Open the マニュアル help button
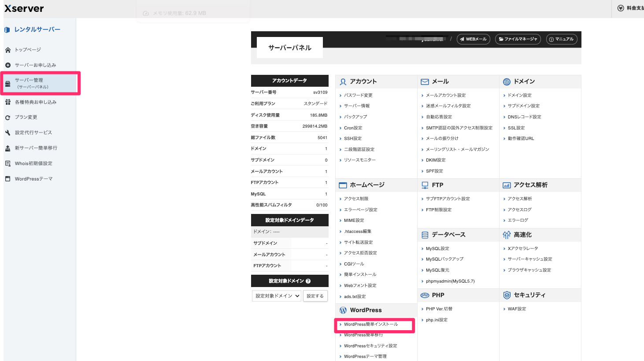The width and height of the screenshot is (644, 361). (x=562, y=39)
